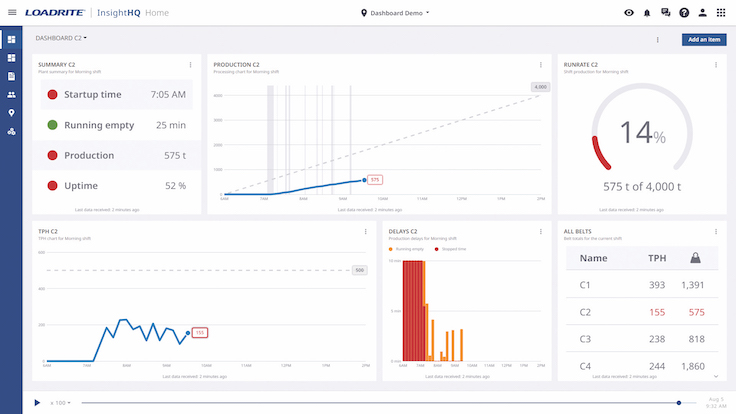Open the users group icon in sidebar
This screenshot has width=736, height=414.
(11, 94)
